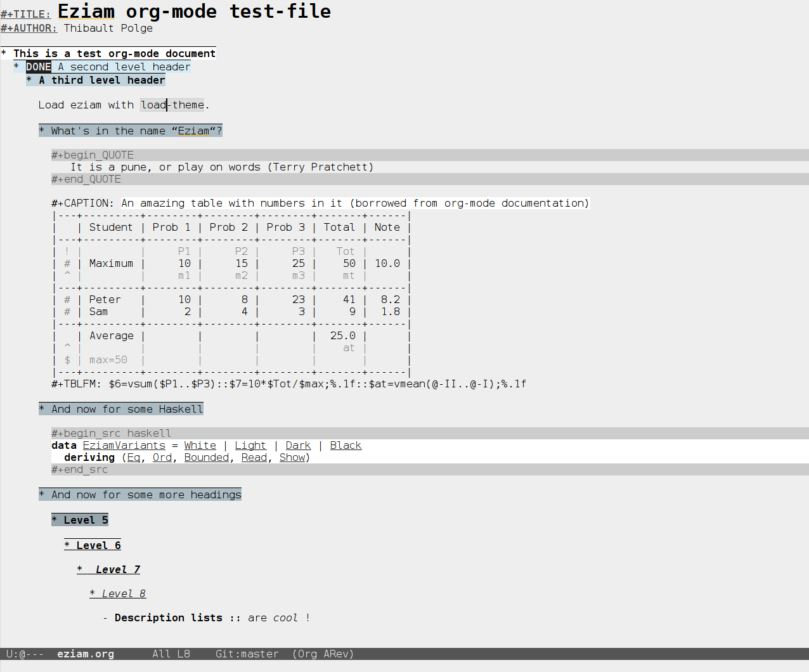Select heading 'What's in the name "Eziam"?'

pos(137,131)
